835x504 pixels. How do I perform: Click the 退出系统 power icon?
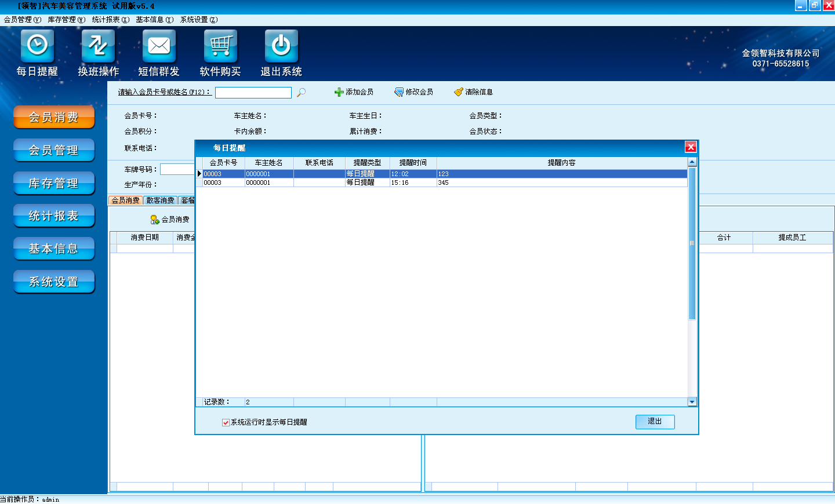(x=281, y=46)
